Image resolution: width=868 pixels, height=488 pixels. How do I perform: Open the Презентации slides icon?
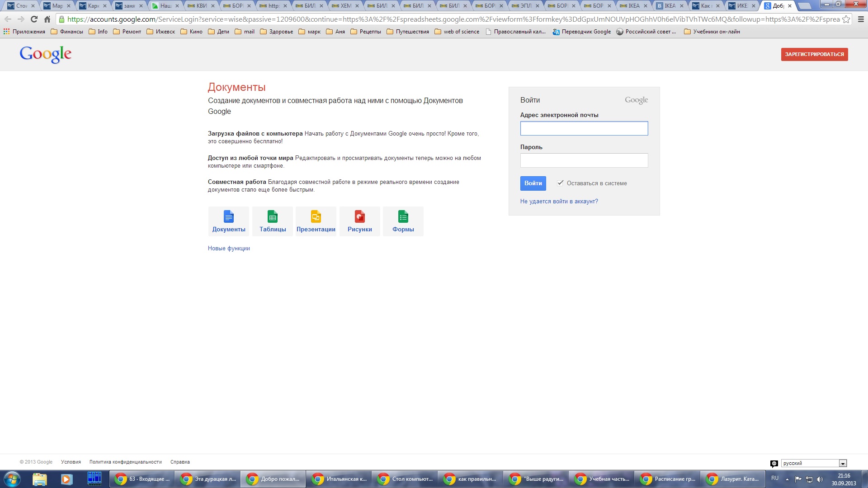tap(316, 221)
